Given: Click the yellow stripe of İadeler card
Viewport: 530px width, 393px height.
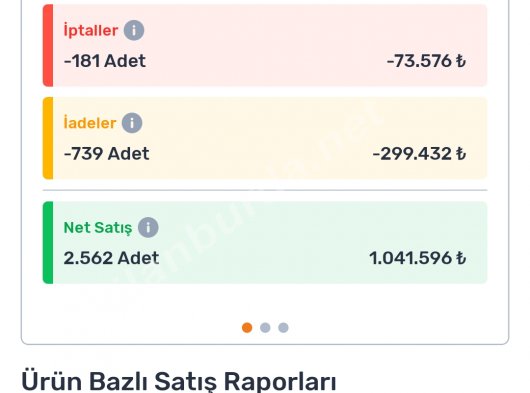Looking at the screenshot, I should 48,138.
